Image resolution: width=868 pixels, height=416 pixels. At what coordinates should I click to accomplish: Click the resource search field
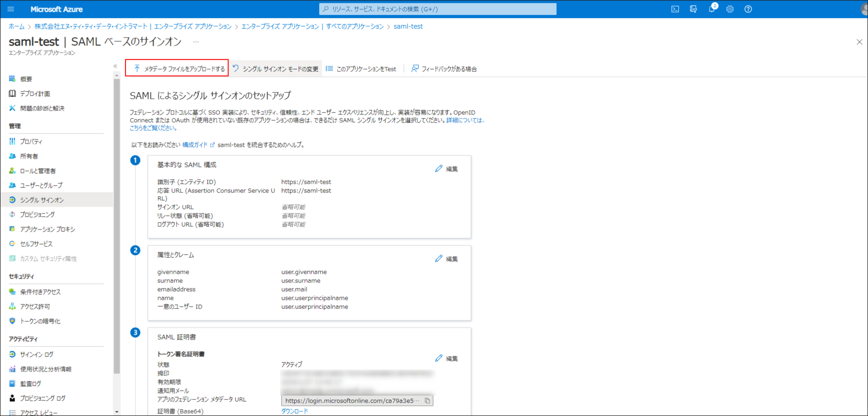[437, 9]
